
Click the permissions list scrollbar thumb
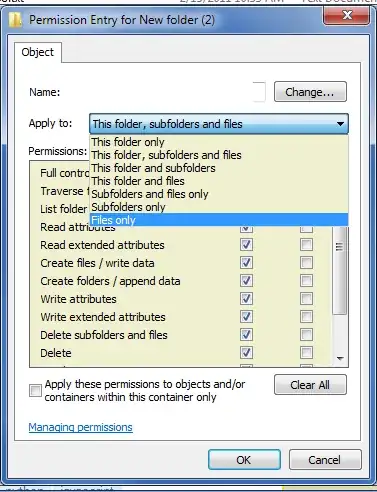pyautogui.click(x=340, y=270)
